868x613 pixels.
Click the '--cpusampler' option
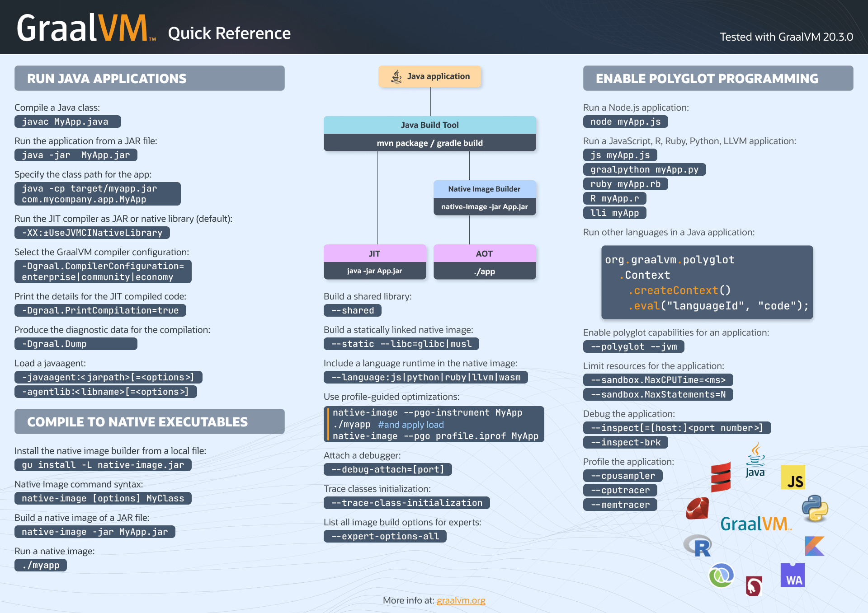pos(623,476)
